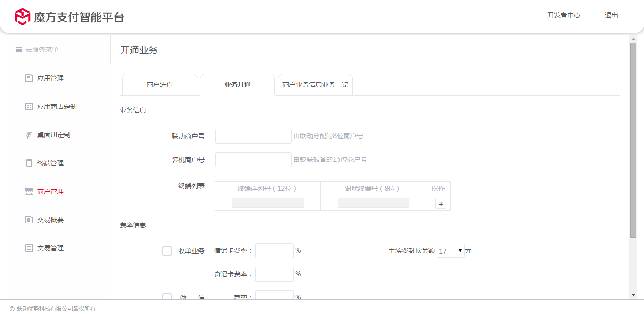This screenshot has height=314, width=644.
Task: Click 退出 to log out
Action: [x=611, y=15]
